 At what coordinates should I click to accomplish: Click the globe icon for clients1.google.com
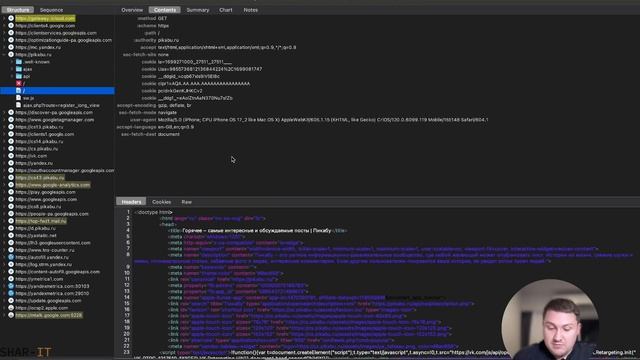pos(11,134)
